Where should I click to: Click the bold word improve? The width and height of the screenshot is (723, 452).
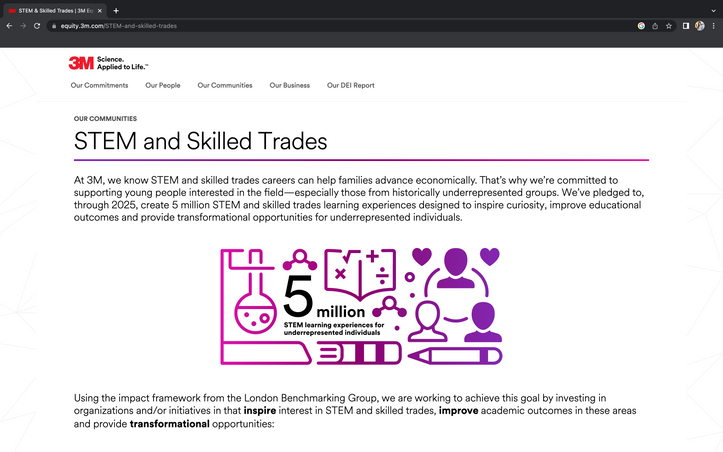point(458,410)
